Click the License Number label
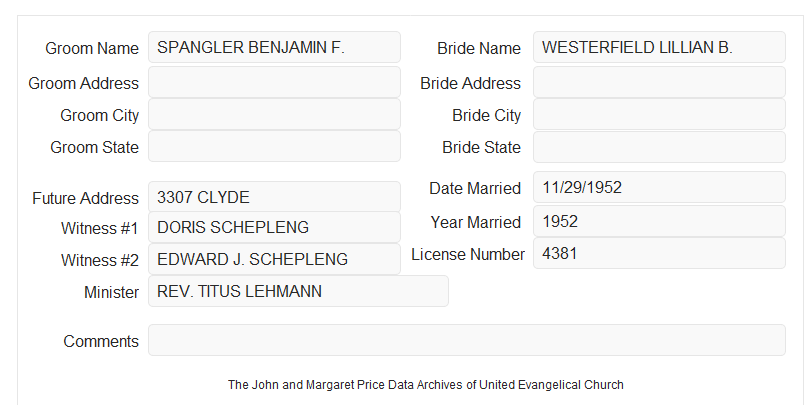This screenshot has width=805, height=405. tap(468, 255)
